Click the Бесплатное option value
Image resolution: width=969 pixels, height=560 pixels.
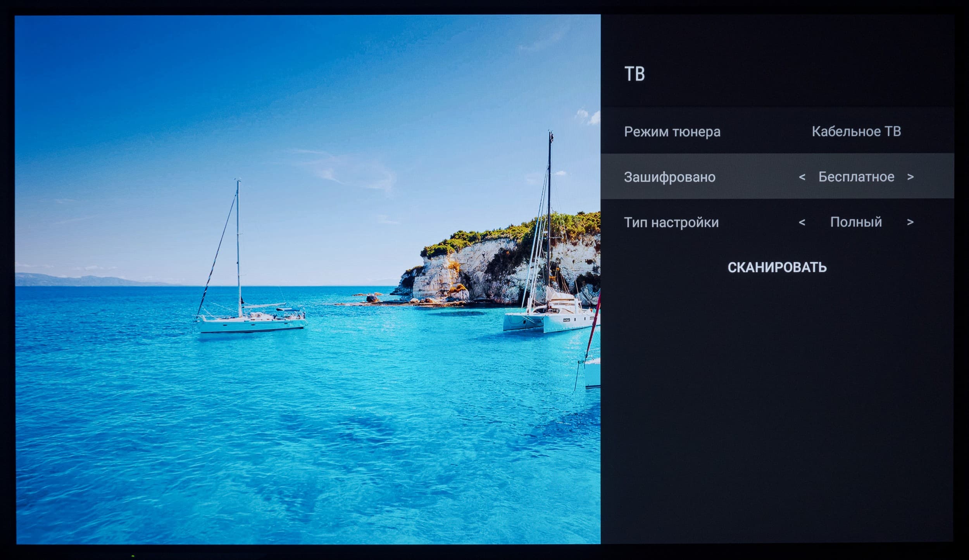(x=856, y=177)
